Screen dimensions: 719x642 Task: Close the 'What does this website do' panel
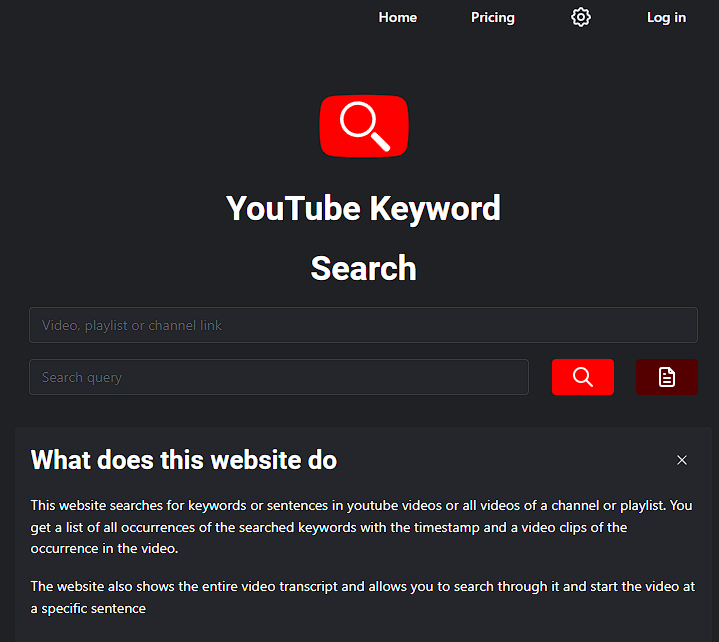(682, 460)
